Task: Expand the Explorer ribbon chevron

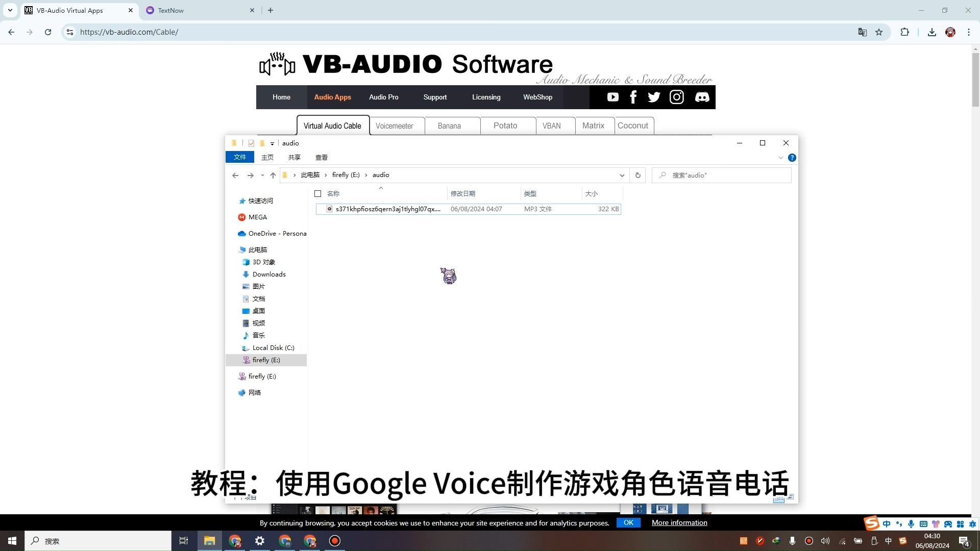Action: [780, 158]
